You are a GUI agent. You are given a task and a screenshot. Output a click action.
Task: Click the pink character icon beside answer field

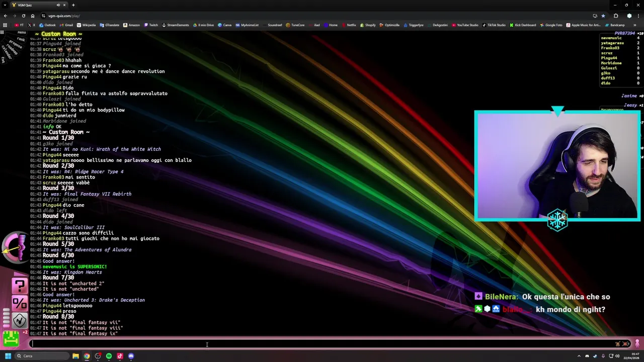637,344
